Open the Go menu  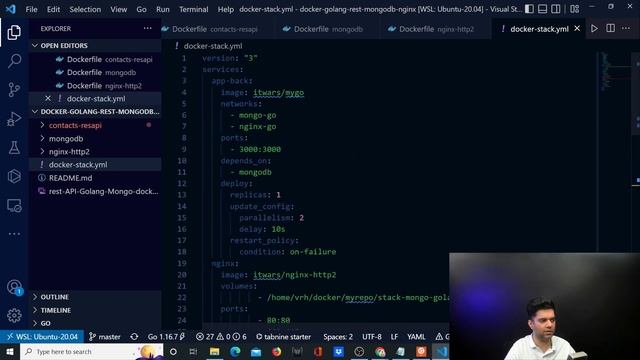point(141,9)
